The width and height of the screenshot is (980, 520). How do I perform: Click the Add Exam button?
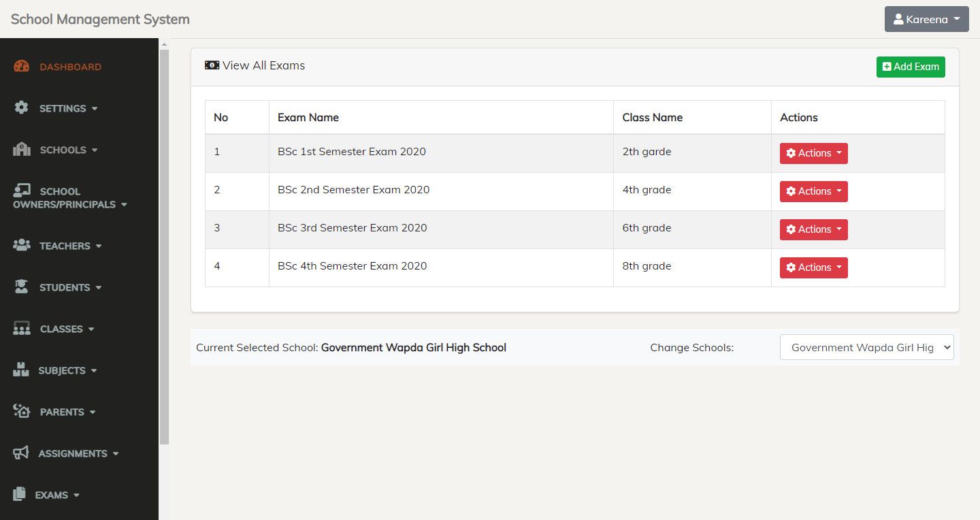point(911,67)
